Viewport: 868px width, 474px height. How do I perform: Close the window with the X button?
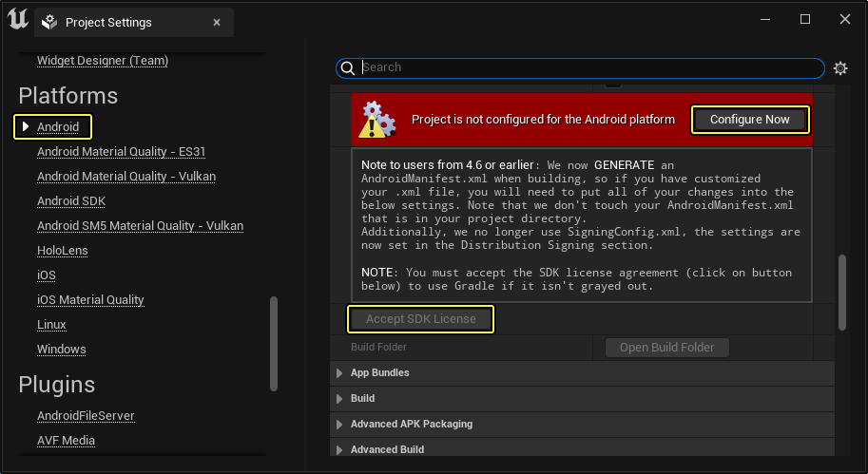pyautogui.click(x=845, y=19)
